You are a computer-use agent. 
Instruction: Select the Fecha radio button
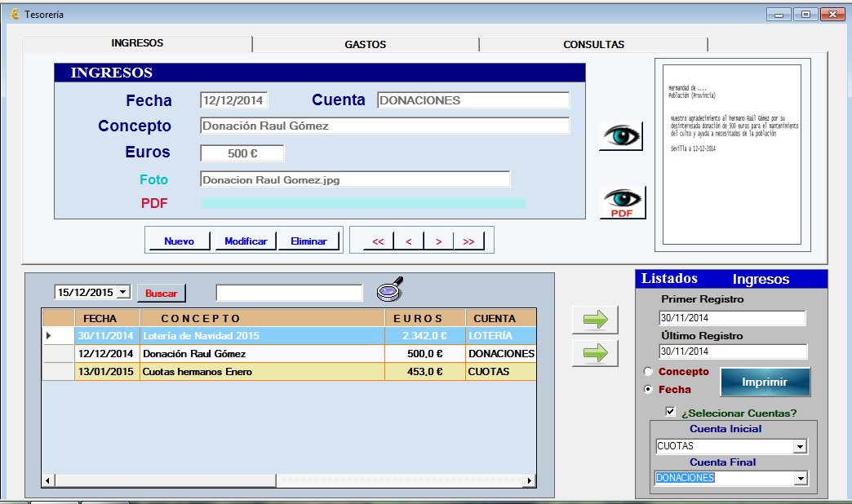(x=650, y=390)
